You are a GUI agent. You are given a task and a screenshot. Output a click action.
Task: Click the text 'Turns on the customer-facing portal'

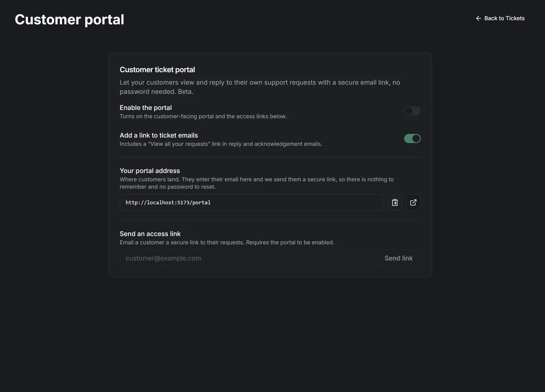[x=167, y=116]
